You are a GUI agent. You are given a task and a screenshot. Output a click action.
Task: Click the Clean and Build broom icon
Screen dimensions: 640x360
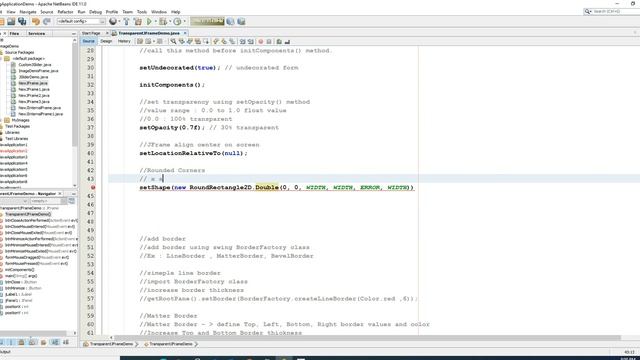tap(138, 21)
